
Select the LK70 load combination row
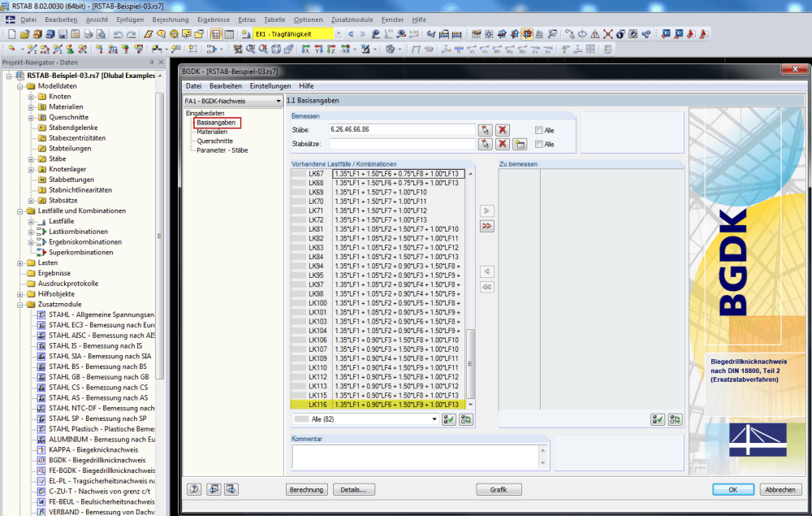[x=378, y=202]
